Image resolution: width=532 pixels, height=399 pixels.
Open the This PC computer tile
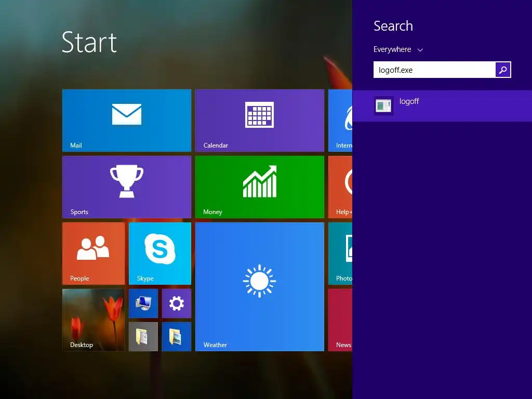pos(143,303)
